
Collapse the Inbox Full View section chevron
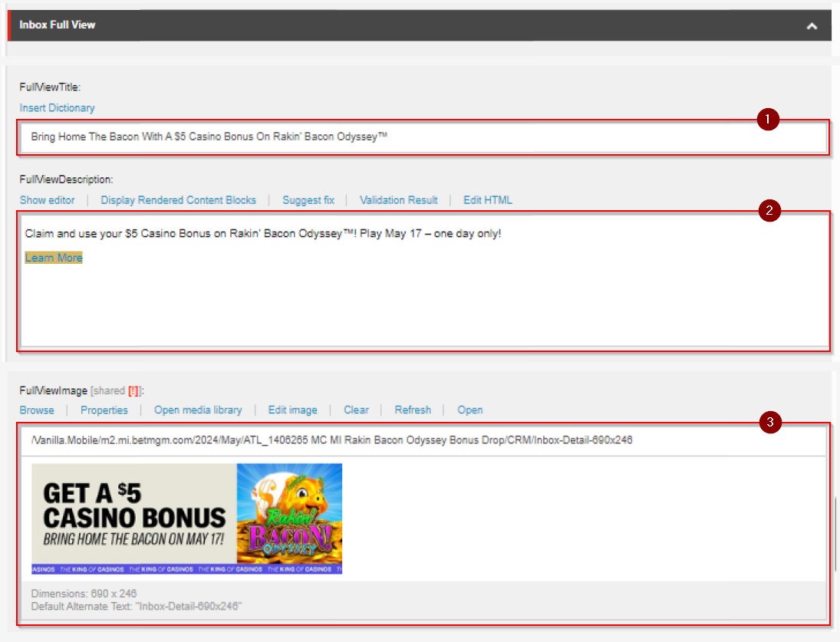(812, 26)
